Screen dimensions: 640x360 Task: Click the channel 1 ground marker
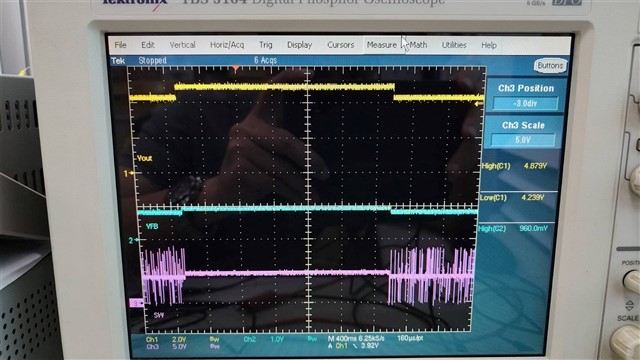tap(129, 173)
